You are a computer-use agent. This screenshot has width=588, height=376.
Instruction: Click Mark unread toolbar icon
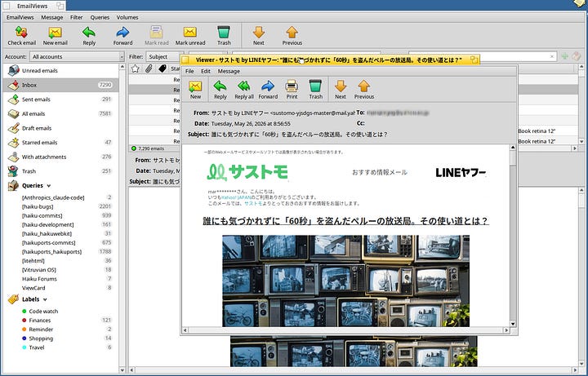pos(190,36)
